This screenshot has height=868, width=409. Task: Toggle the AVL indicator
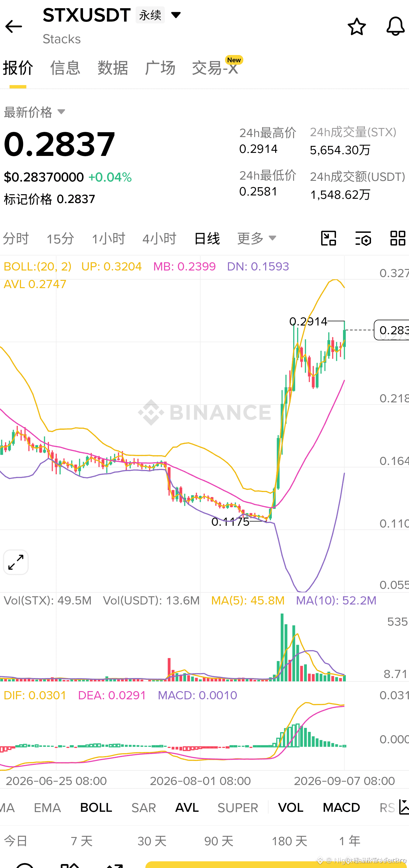(187, 808)
